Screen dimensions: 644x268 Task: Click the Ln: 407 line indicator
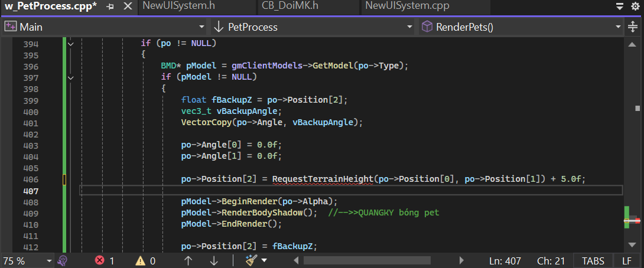coord(505,260)
